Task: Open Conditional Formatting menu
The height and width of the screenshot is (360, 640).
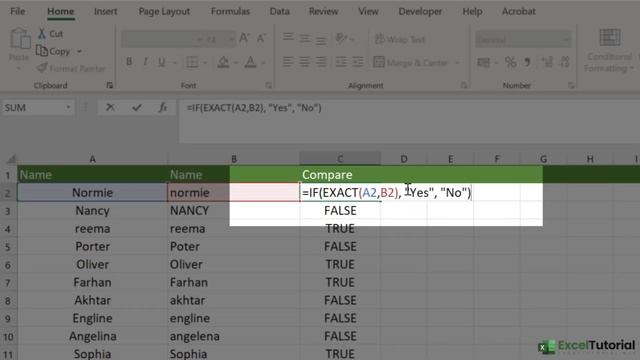Action: [x=609, y=50]
